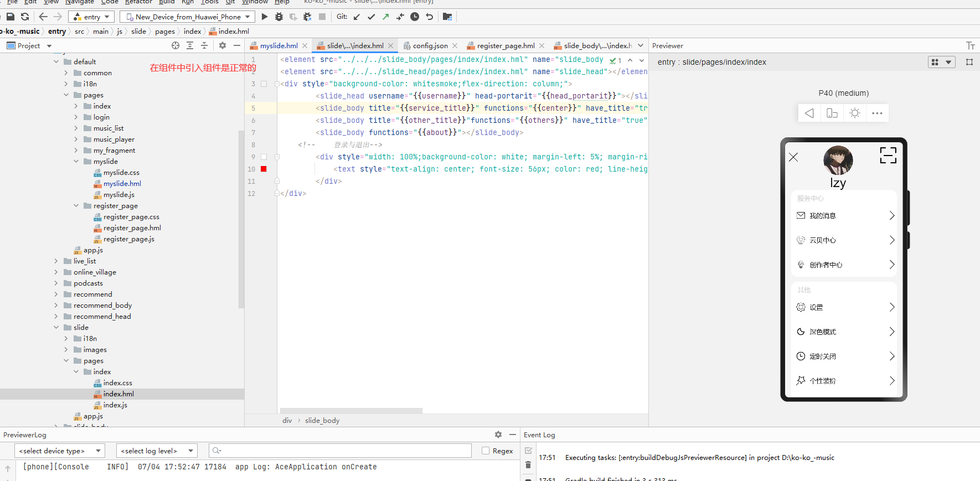Click the Previewer back triangle icon
Screen dimensions: 980x481
click(809, 113)
